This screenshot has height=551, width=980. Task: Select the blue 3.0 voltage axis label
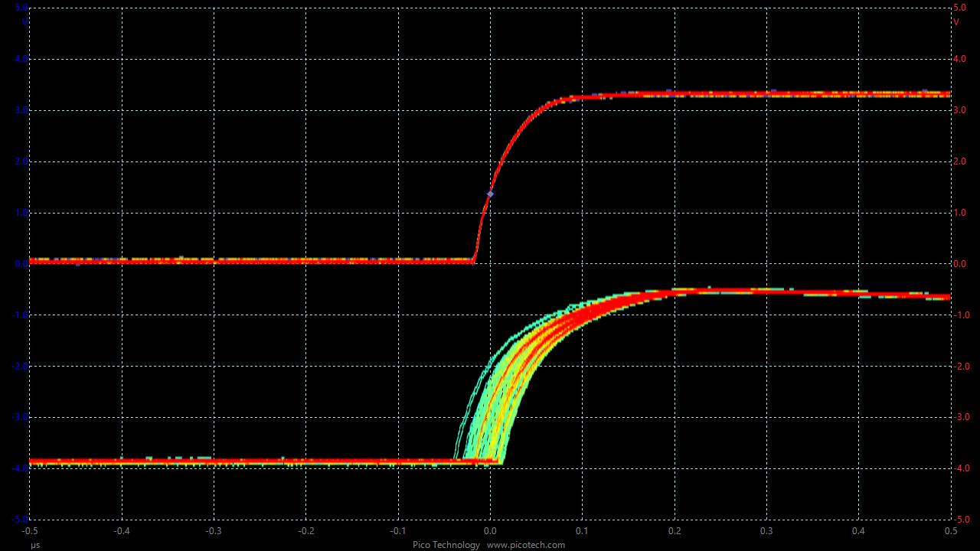click(x=21, y=110)
